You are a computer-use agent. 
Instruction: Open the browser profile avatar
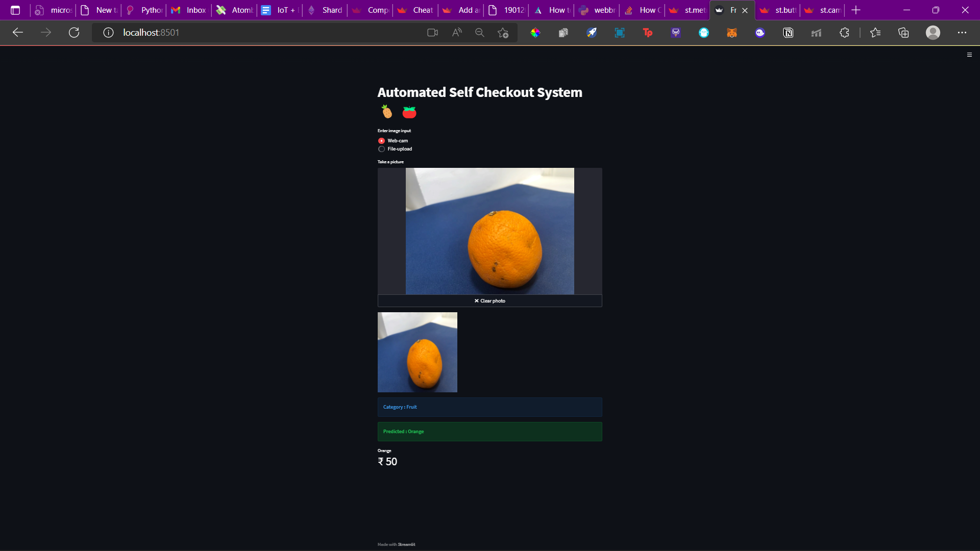pyautogui.click(x=934, y=32)
